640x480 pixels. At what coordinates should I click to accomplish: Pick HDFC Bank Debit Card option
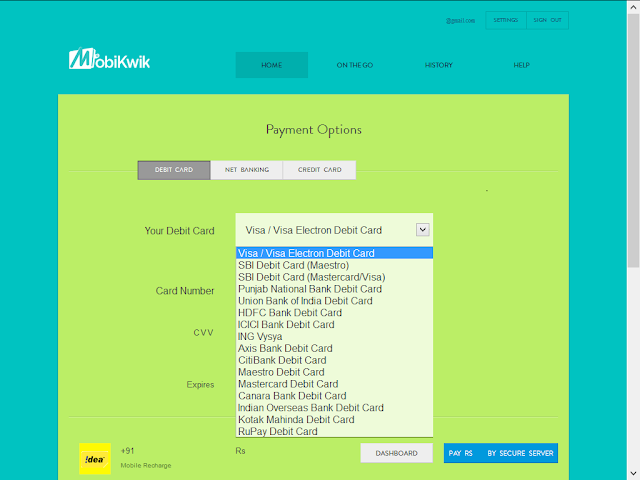[x=334, y=313]
